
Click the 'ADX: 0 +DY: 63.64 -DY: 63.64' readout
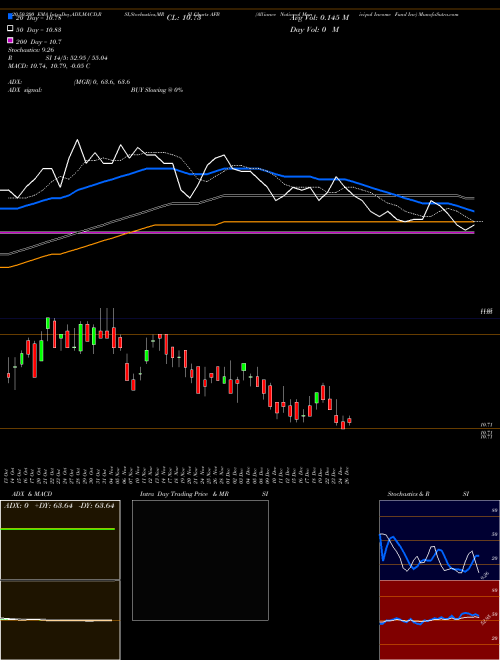pos(59,506)
